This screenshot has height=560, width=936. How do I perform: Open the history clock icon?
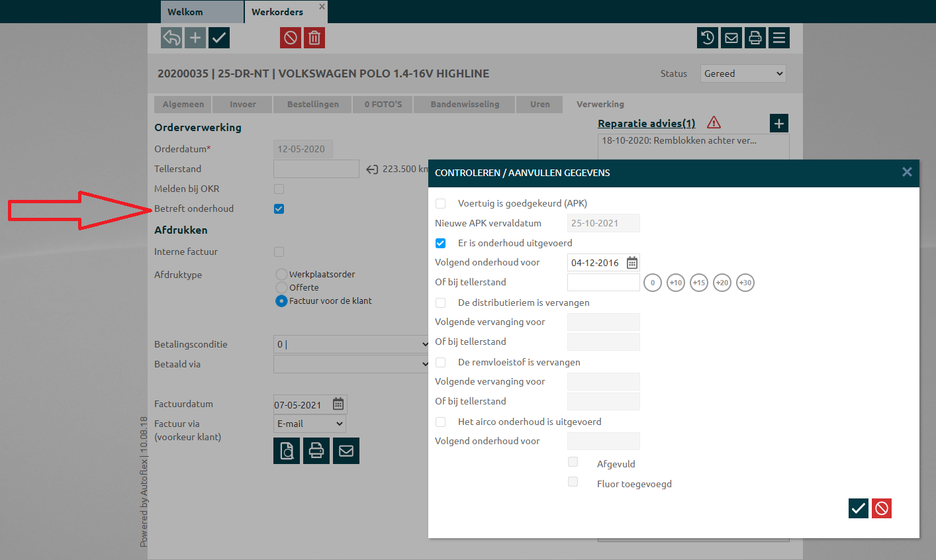pos(708,38)
